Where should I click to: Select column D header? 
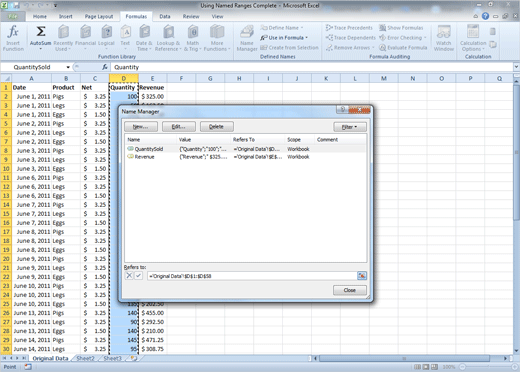pos(124,79)
